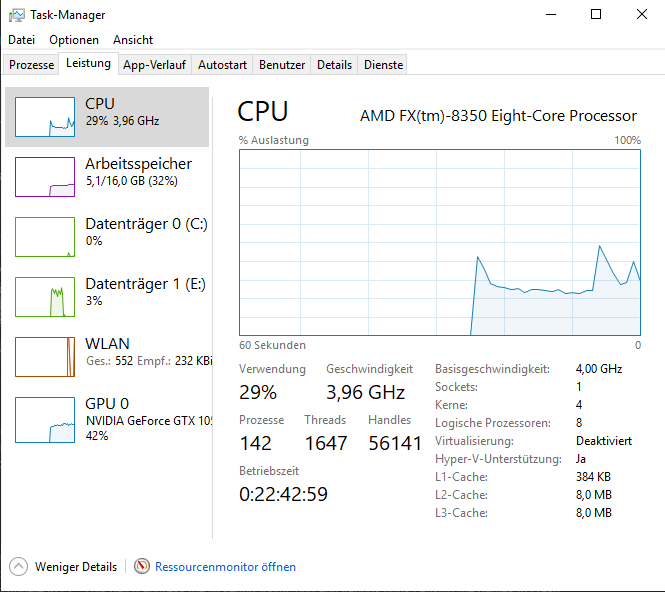Screen dimensions: 665x592
Task: Open Datenträger 1 (E:) performance graph
Action: click(x=45, y=297)
